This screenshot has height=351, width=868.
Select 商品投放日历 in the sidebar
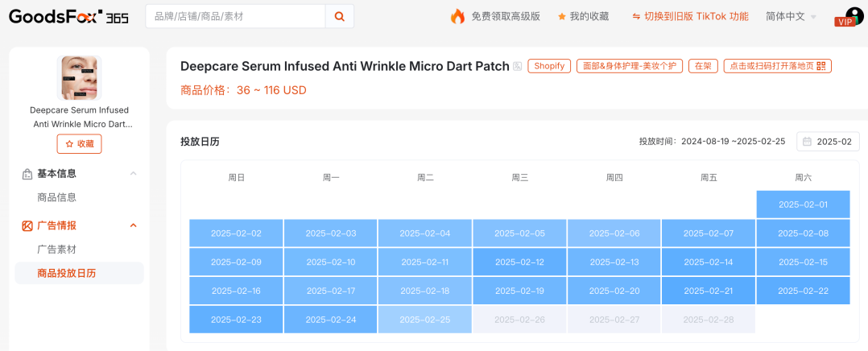pos(79,273)
